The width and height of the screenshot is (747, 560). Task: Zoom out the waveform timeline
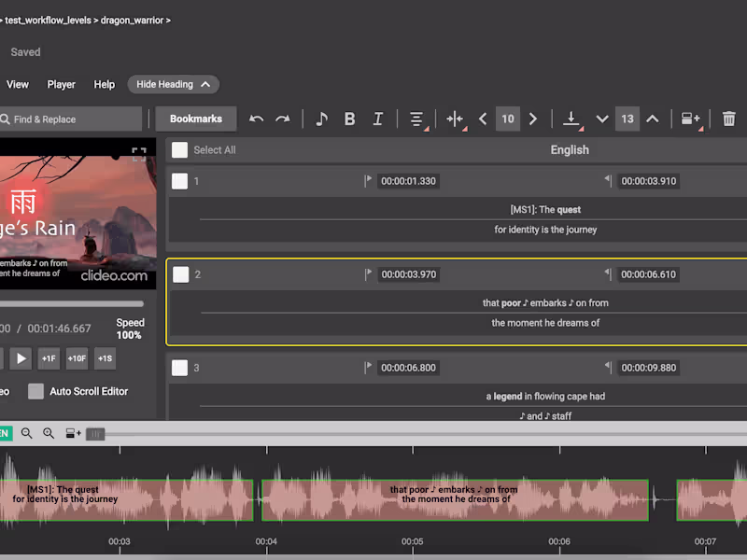[x=26, y=433]
